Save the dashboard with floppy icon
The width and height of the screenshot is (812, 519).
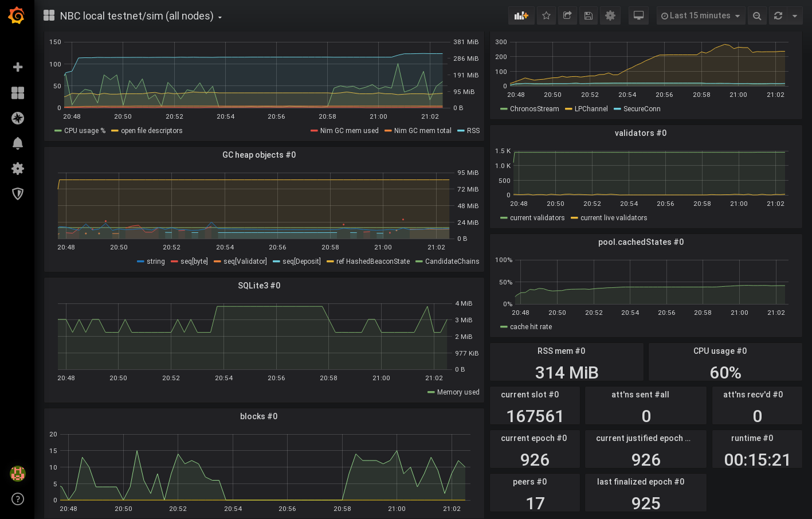588,15
